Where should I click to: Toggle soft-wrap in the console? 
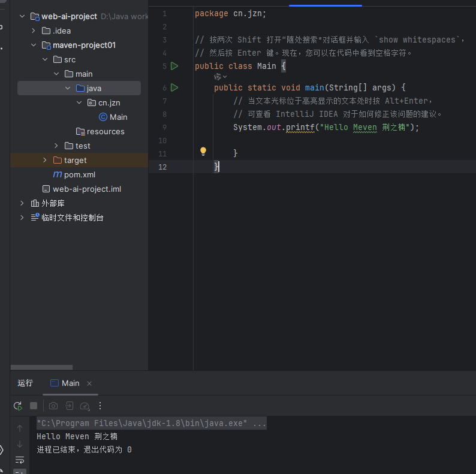pyautogui.click(x=20, y=460)
